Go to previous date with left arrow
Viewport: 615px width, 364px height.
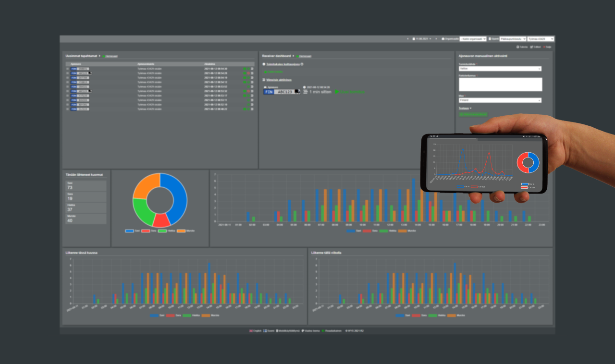tap(408, 39)
